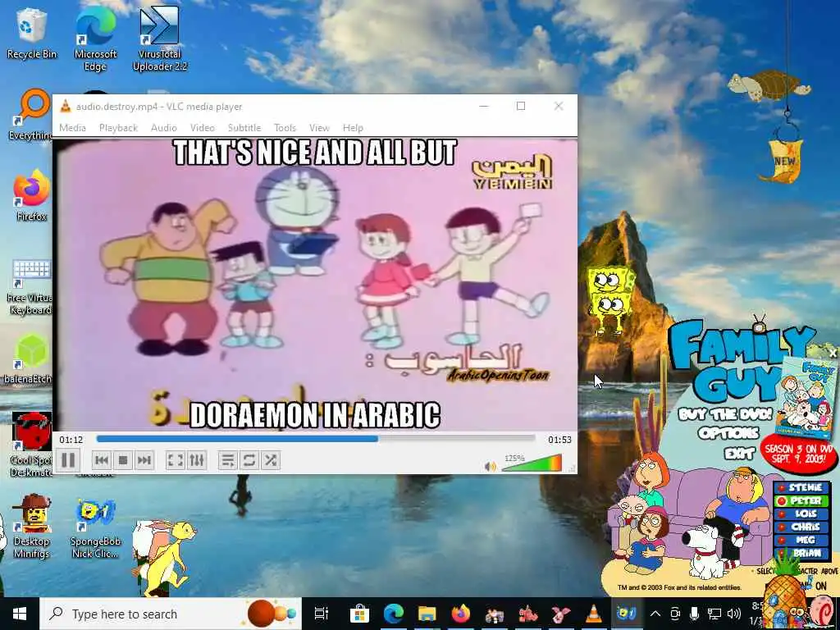Select Desktop Minifigs shortcut

[x=32, y=527]
